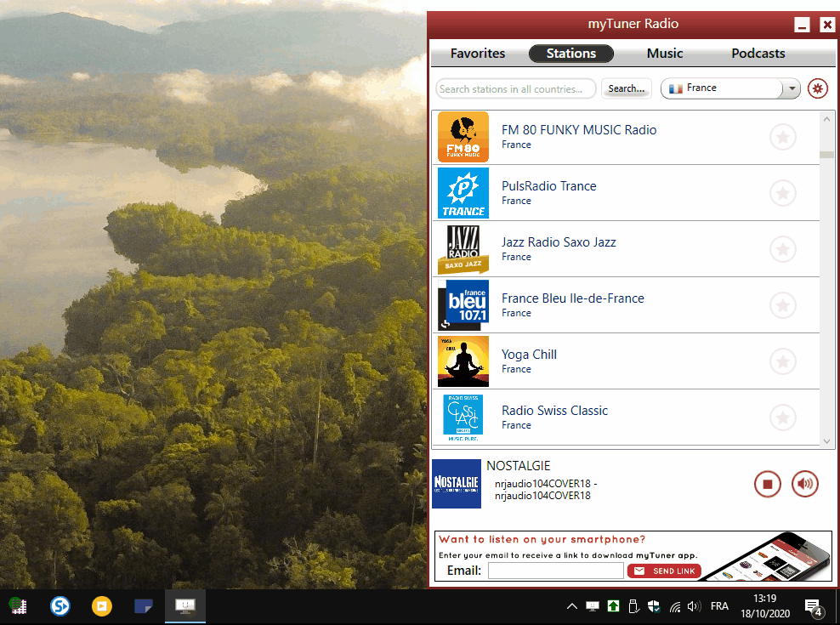Toggle the Yoga Chill favorite star
The image size is (840, 625).
pyautogui.click(x=783, y=361)
